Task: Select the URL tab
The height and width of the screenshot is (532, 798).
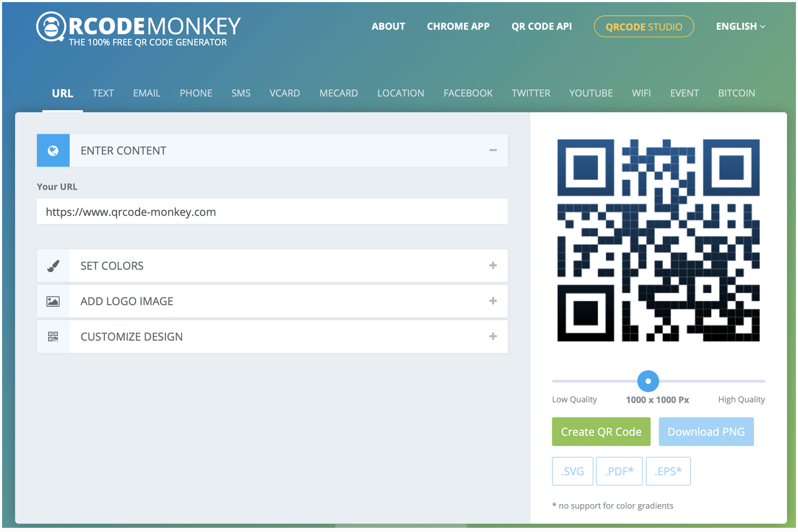Action: pos(62,93)
